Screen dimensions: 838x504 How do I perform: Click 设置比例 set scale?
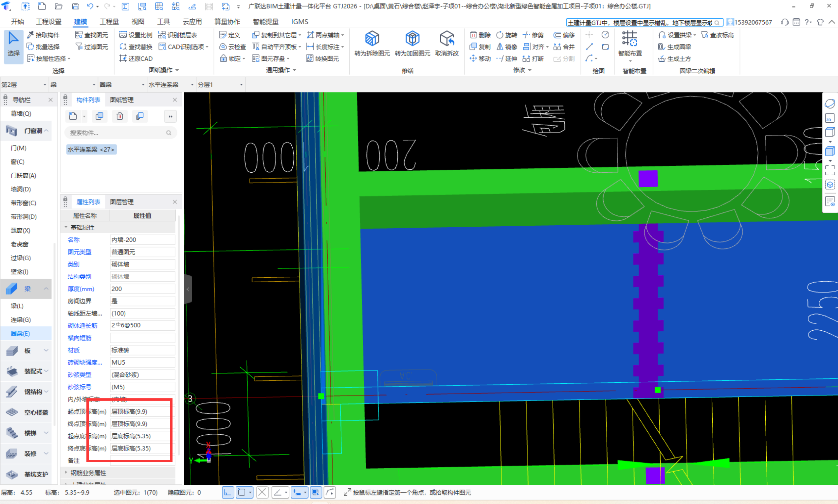click(136, 35)
